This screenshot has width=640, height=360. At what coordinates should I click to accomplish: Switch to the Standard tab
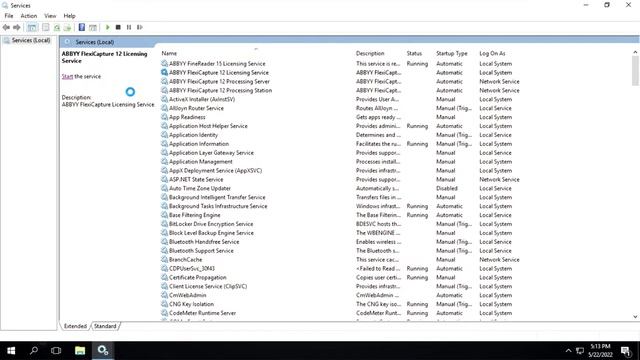pyautogui.click(x=105, y=326)
